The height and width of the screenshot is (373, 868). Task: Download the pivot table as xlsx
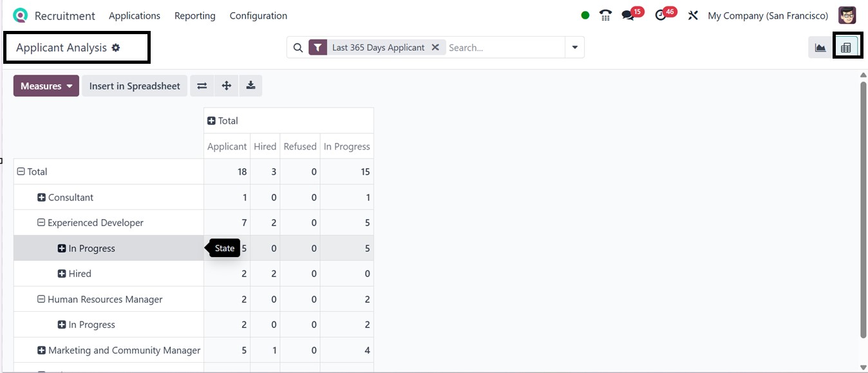pyautogui.click(x=250, y=86)
